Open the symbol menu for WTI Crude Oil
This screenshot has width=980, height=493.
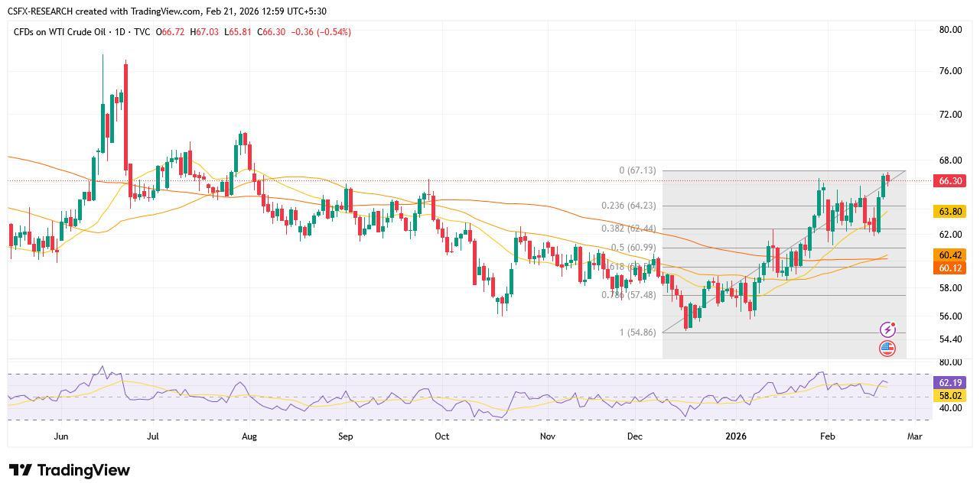point(59,31)
